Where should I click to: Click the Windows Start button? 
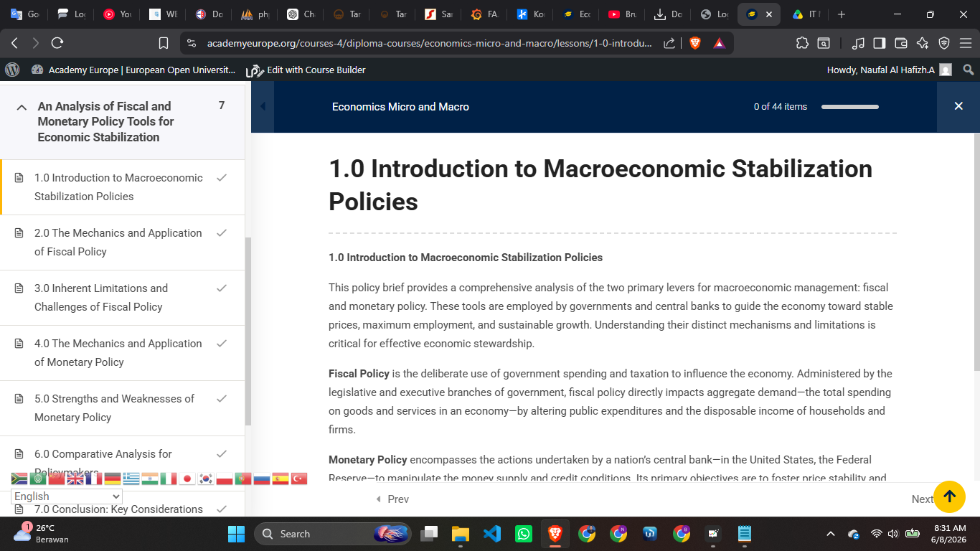tap(236, 534)
